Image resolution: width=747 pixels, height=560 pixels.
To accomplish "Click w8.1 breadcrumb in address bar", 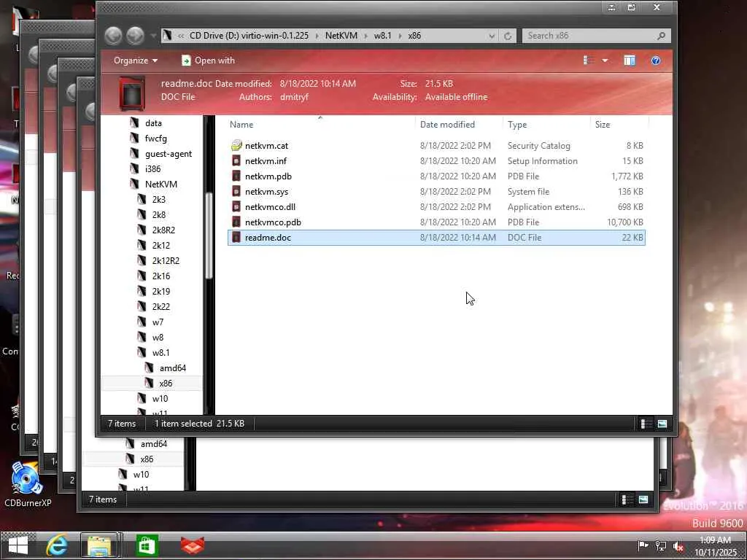I will click(x=382, y=36).
